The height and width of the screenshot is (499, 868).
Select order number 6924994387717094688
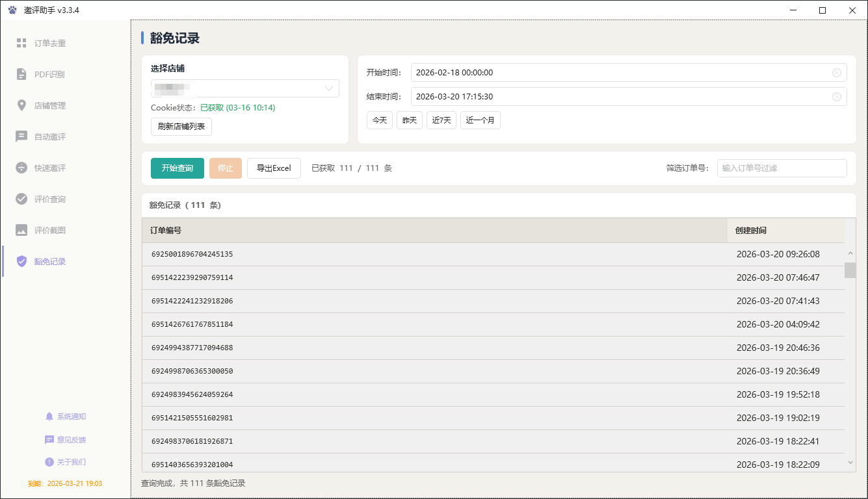click(192, 348)
